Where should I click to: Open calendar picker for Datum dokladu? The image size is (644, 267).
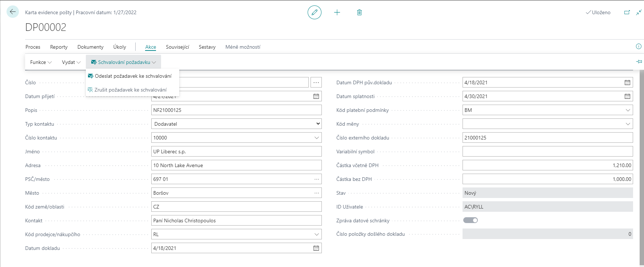(316, 248)
